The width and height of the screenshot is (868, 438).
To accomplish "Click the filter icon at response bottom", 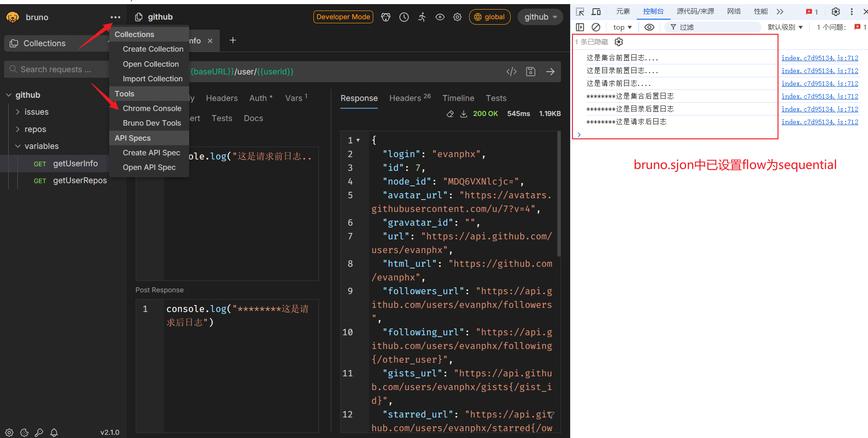I will point(551,415).
